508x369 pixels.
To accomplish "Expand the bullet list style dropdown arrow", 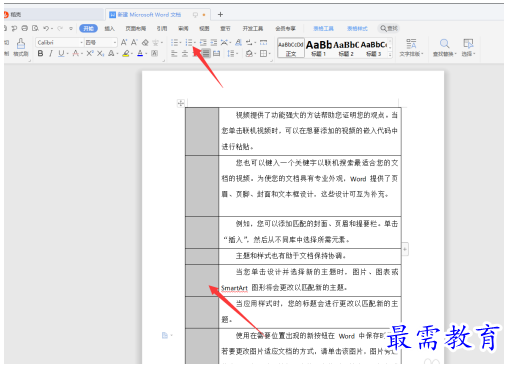I will point(180,43).
